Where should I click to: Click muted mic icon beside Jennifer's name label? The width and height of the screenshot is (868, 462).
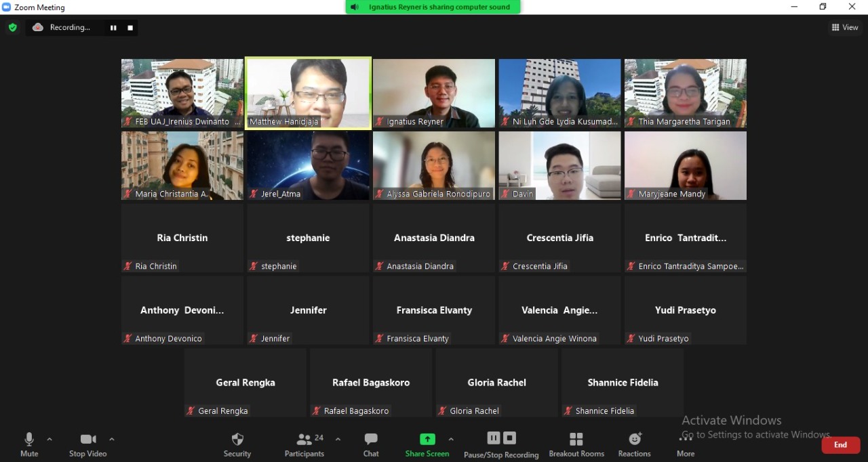tap(254, 339)
